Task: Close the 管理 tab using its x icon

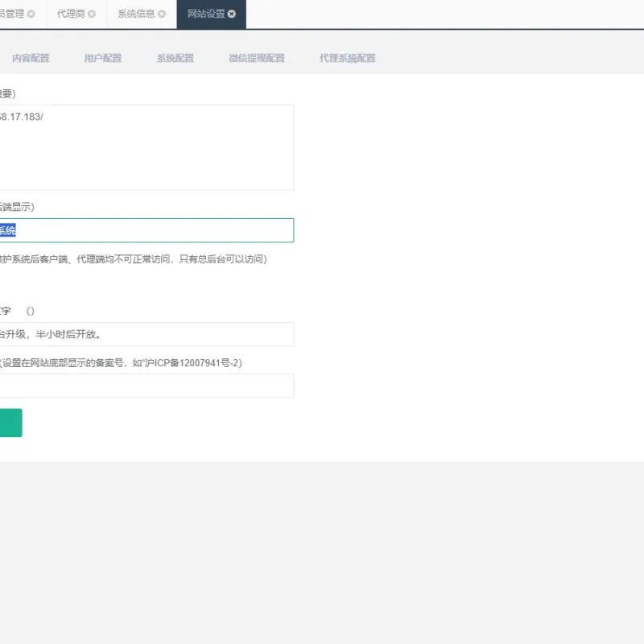Action: pos(31,14)
